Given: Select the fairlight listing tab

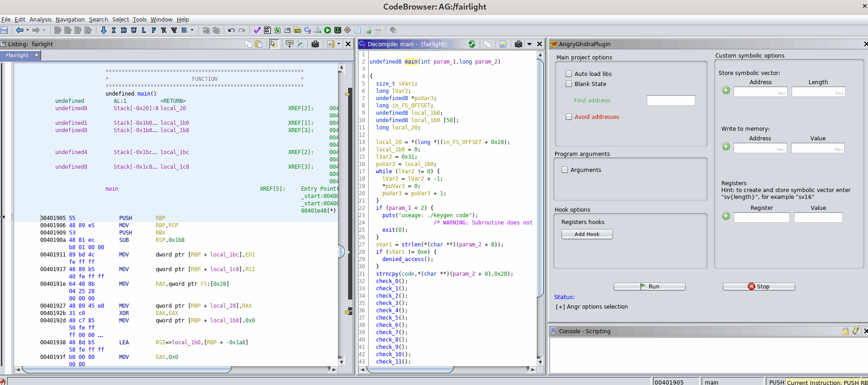Looking at the screenshot, I should (x=18, y=55).
